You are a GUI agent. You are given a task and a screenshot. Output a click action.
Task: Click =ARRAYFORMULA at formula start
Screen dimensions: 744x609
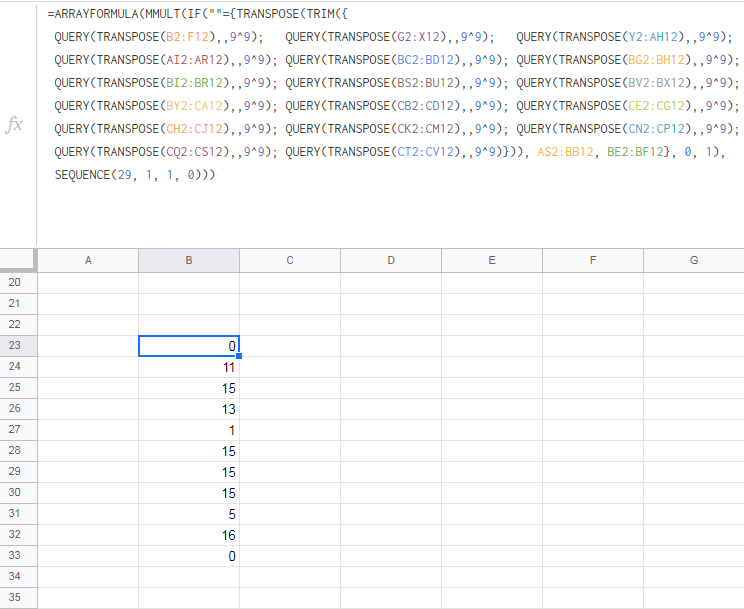click(93, 14)
